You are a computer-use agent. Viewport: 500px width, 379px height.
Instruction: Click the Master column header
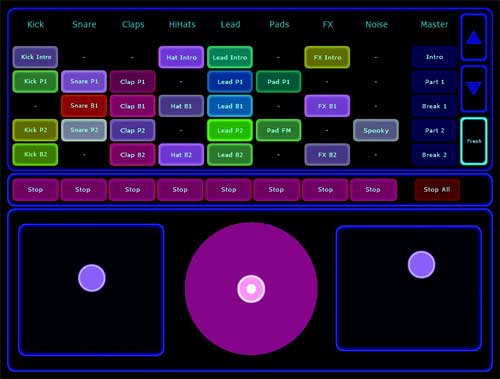tap(434, 24)
